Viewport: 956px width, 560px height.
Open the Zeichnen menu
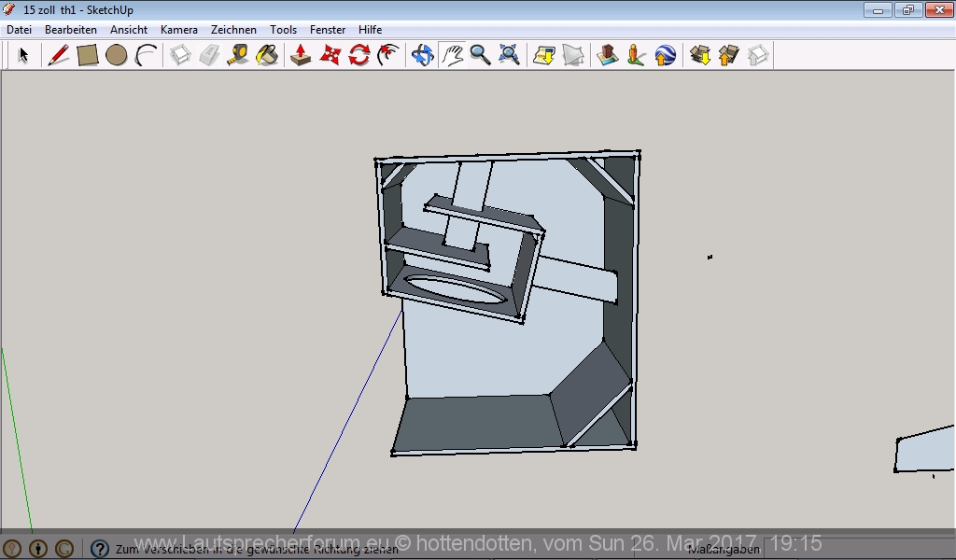tap(233, 30)
